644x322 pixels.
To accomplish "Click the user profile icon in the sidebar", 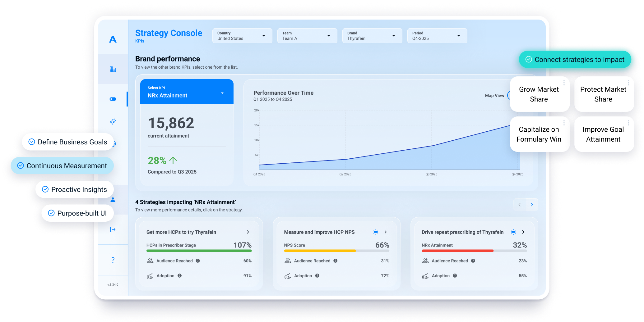I will (x=113, y=200).
